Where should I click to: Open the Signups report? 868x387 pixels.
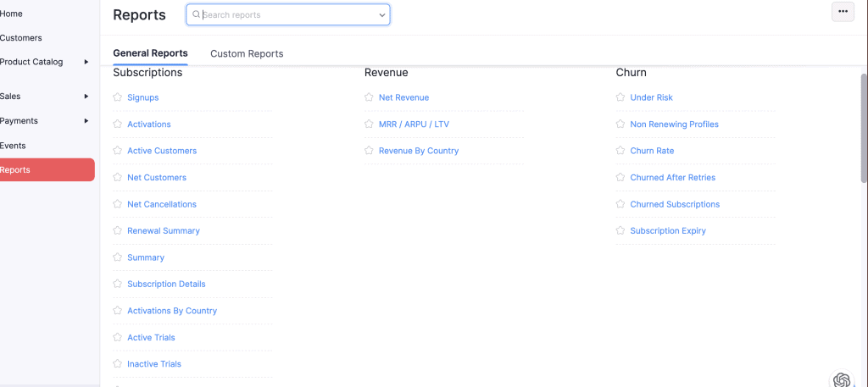[x=142, y=97]
